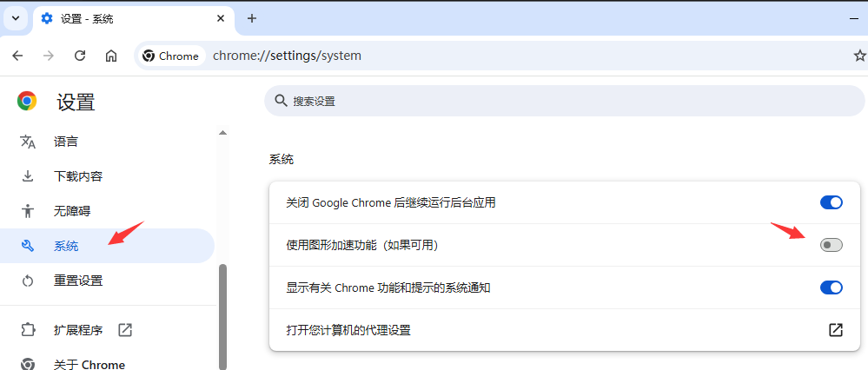Click the Chrome logo next to 设置
The height and width of the screenshot is (370, 868).
pos(27,102)
